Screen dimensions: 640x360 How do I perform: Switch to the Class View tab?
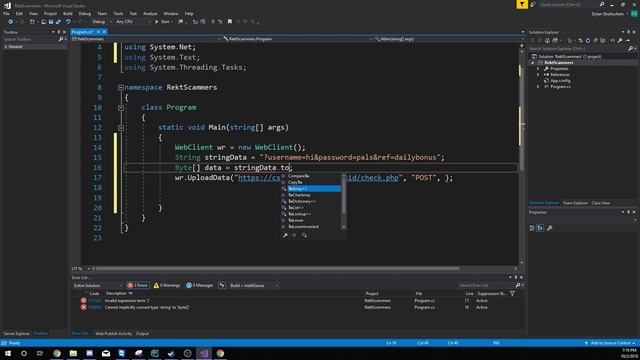pyautogui.click(x=601, y=203)
